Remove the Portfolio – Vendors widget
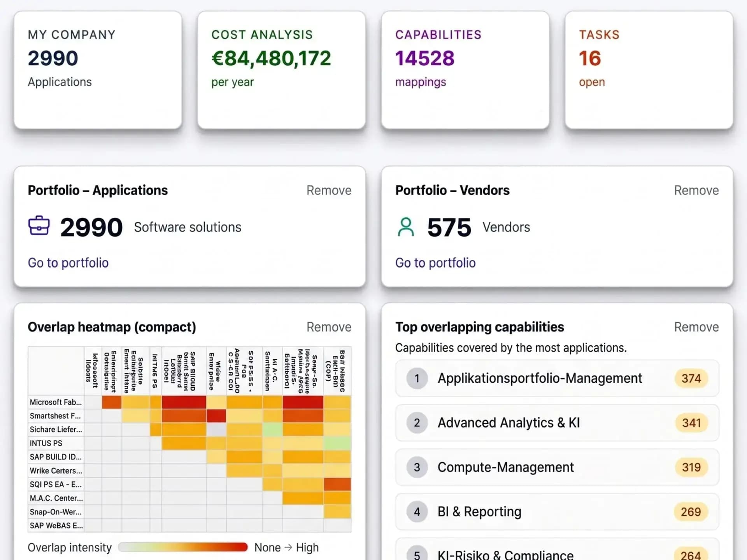This screenshot has height=560, width=747. pyautogui.click(x=696, y=191)
